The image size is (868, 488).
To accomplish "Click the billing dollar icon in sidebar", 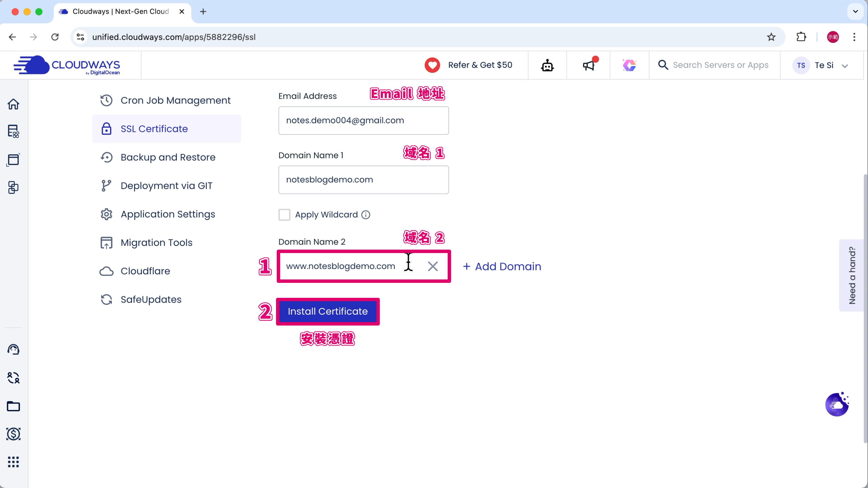I will point(14,434).
